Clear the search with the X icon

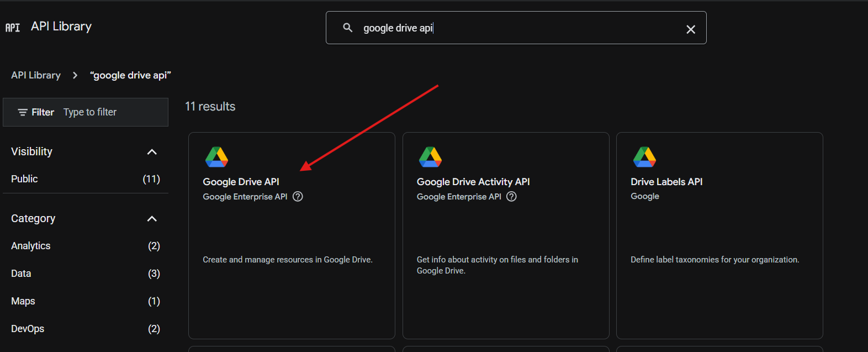click(x=691, y=29)
